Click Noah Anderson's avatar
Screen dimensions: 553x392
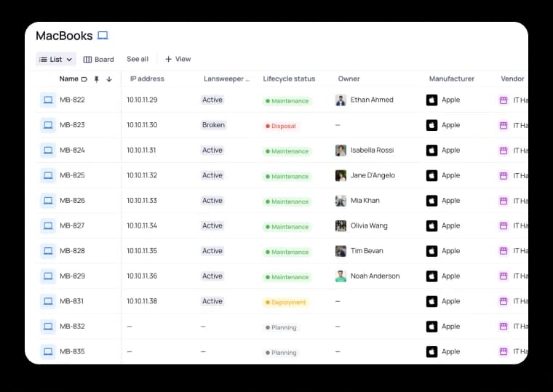coord(341,276)
